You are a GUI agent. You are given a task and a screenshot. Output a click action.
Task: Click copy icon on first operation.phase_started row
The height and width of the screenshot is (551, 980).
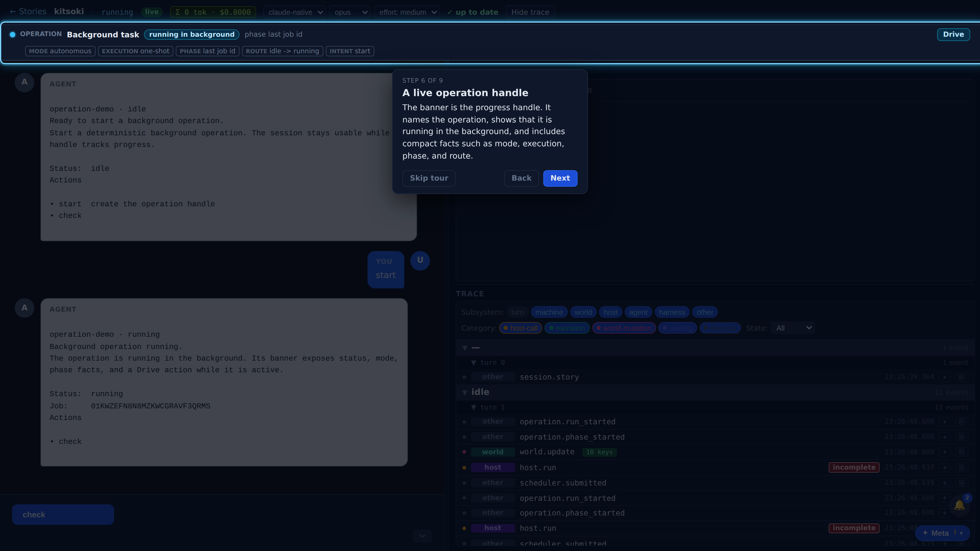click(x=961, y=437)
